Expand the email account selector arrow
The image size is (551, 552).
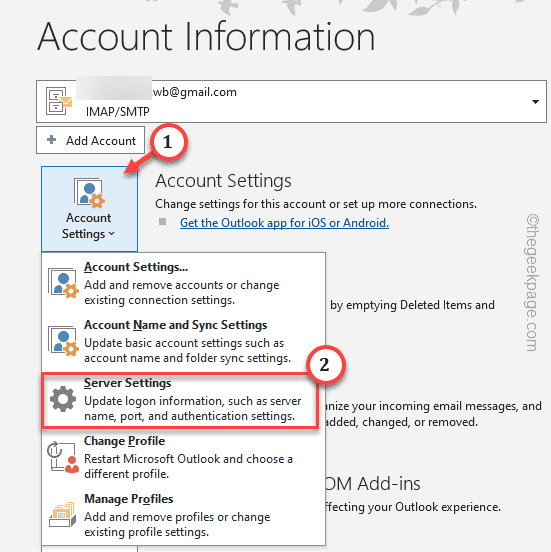click(x=535, y=102)
